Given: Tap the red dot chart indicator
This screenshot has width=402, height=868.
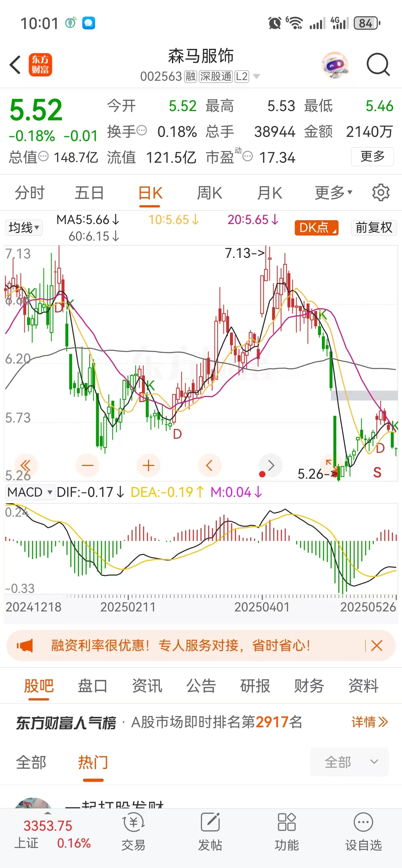Looking at the screenshot, I should click(262, 475).
